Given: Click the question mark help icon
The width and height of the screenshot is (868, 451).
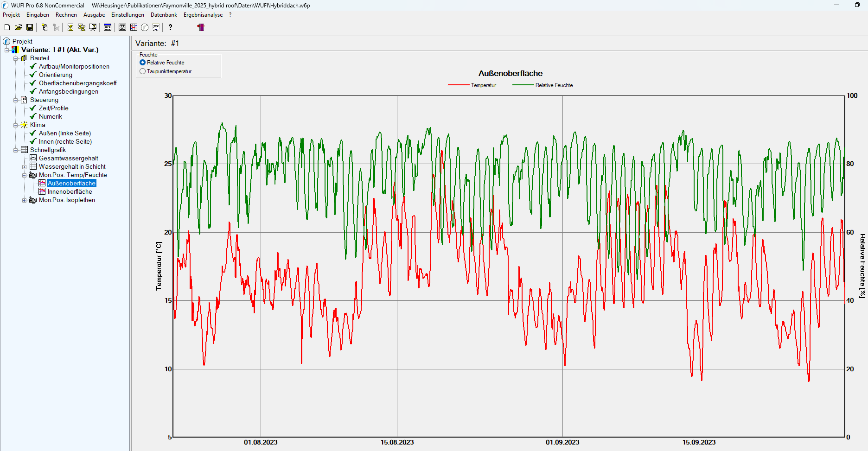Looking at the screenshot, I should point(170,27).
